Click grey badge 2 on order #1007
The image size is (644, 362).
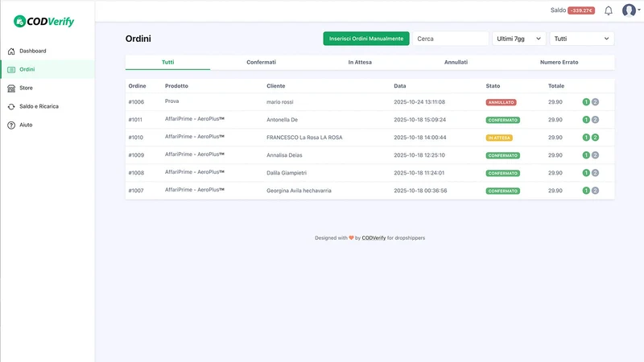pos(595,191)
